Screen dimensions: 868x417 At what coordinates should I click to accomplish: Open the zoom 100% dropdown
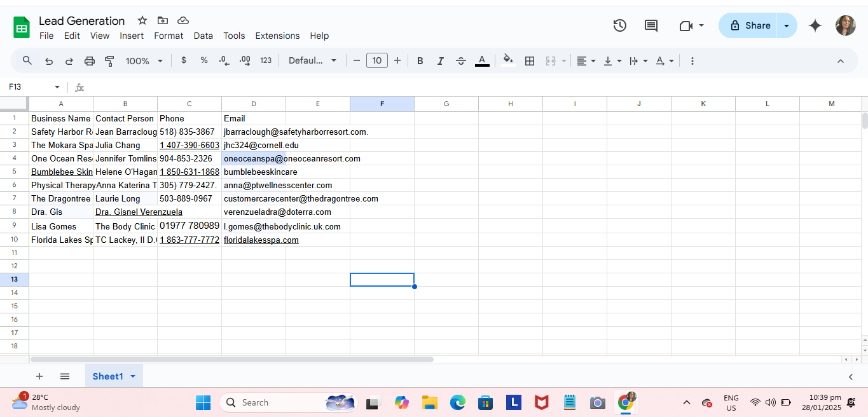click(144, 61)
